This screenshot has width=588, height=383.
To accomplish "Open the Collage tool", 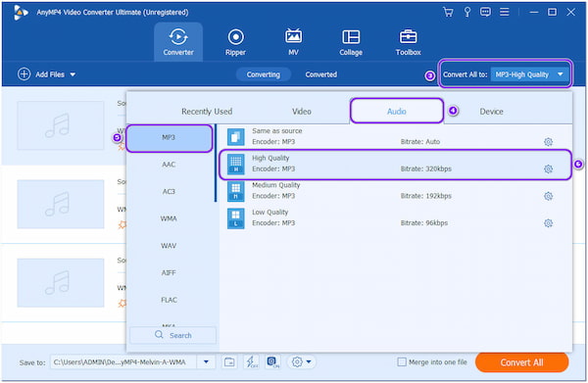I will [x=351, y=42].
